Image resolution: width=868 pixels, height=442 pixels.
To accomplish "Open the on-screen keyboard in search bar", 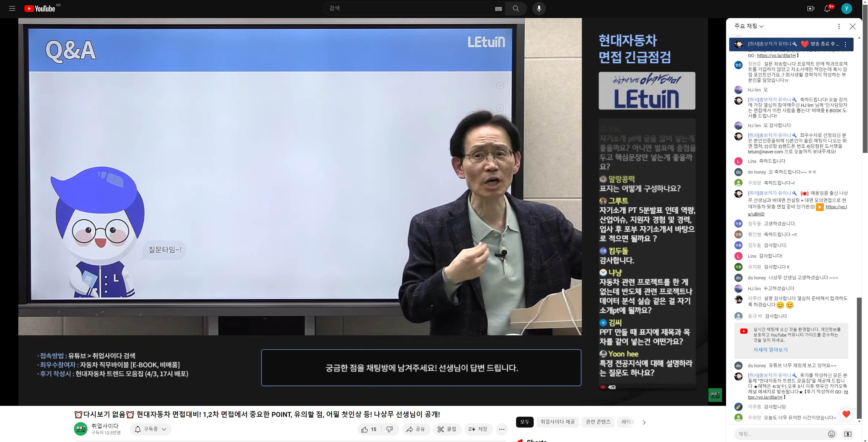I will (x=498, y=9).
